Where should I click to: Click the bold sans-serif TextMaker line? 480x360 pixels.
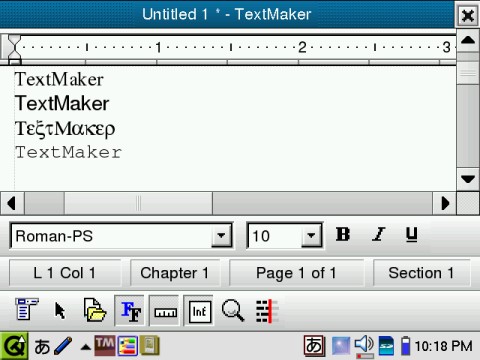[x=62, y=103]
